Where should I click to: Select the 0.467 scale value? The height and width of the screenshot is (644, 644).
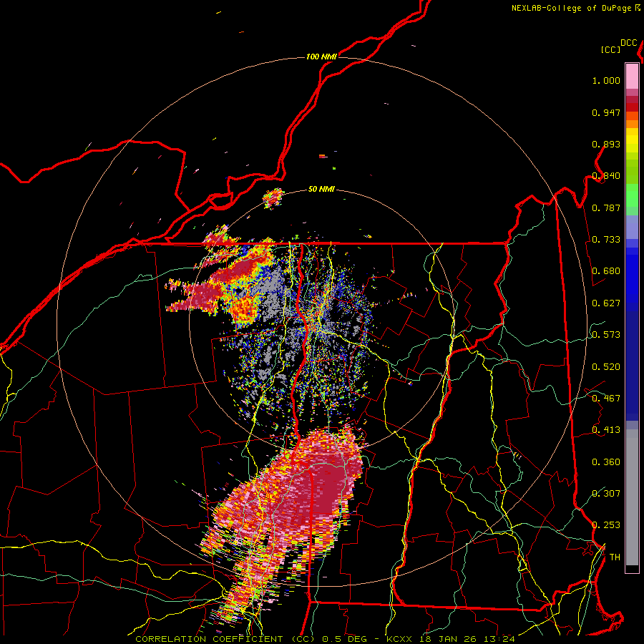click(x=606, y=399)
